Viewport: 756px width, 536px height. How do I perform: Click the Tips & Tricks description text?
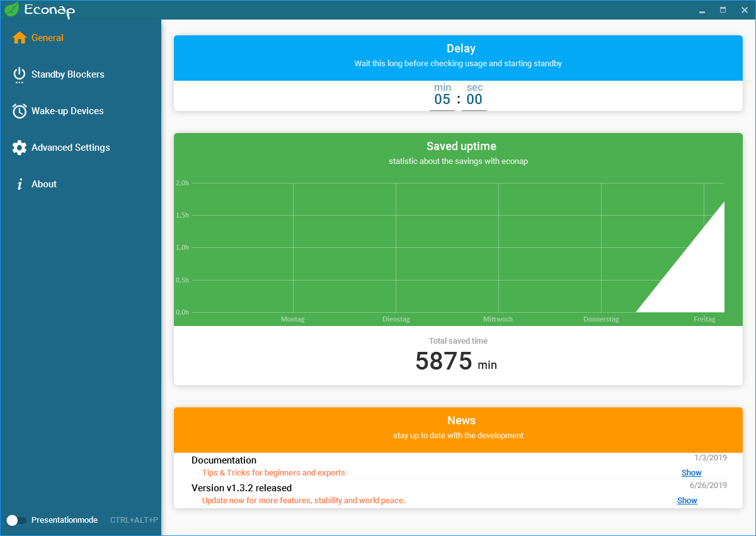tap(273, 473)
